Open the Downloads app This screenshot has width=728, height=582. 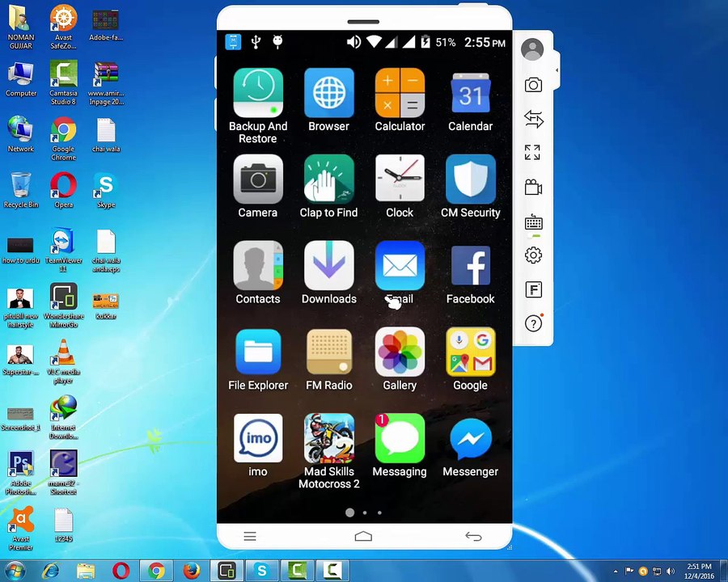tap(328, 265)
